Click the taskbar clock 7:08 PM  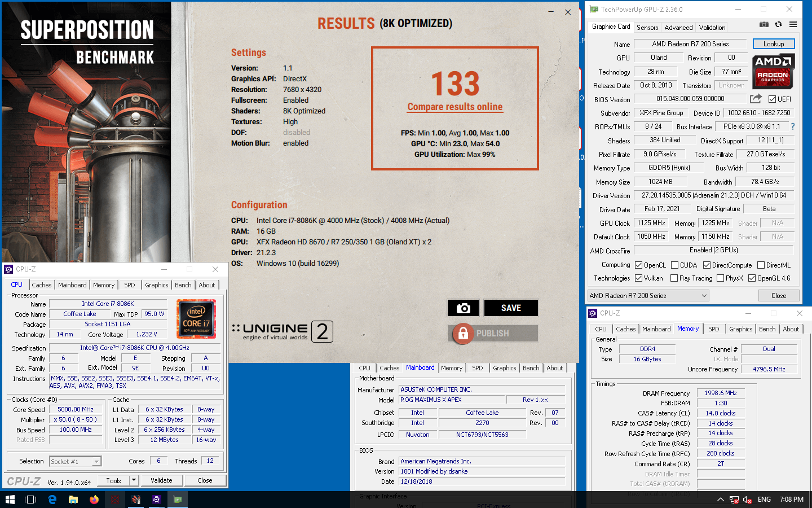tap(791, 500)
